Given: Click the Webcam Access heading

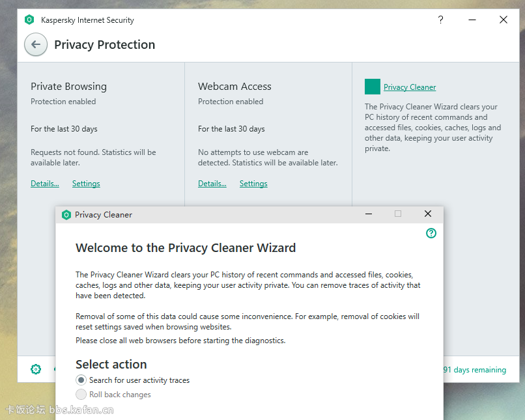Looking at the screenshot, I should pos(234,87).
